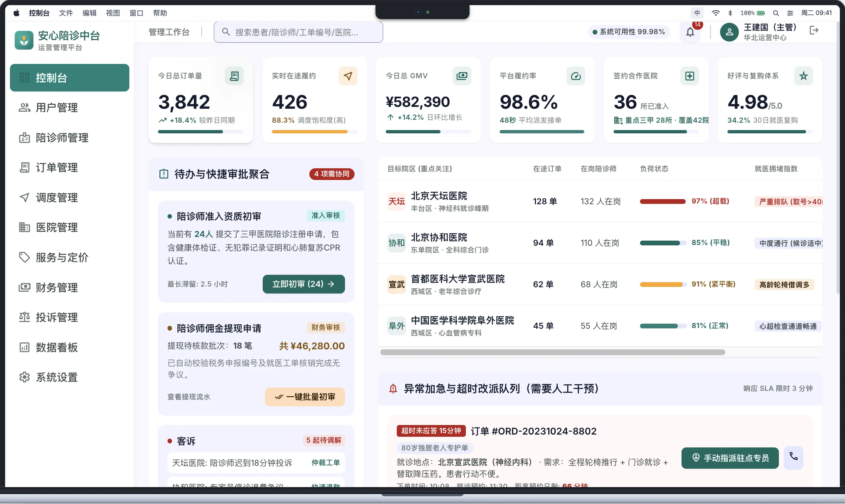Click the 实时在途履约 navigation arrow icon
The height and width of the screenshot is (504, 845).
tap(348, 76)
